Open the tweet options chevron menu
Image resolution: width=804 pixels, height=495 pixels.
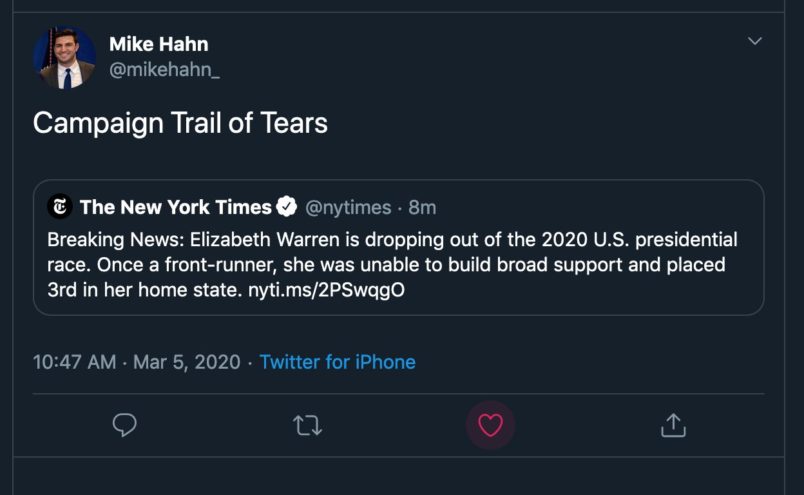tap(755, 41)
